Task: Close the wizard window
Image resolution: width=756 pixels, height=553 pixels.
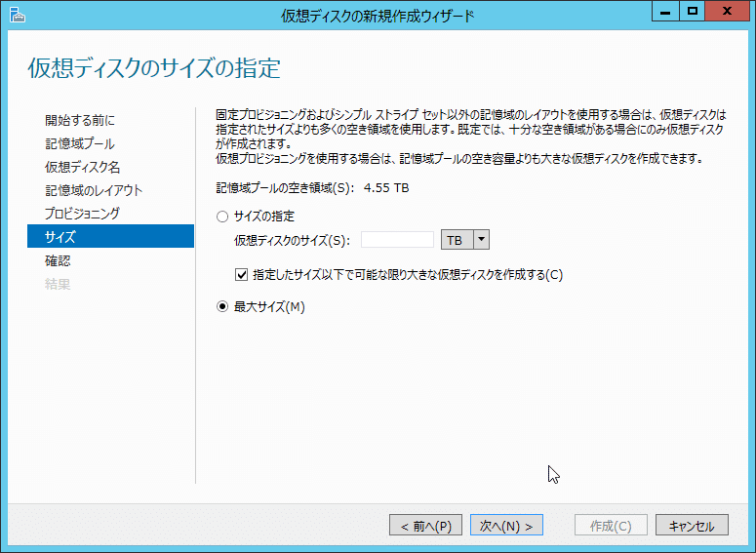Action: (727, 12)
